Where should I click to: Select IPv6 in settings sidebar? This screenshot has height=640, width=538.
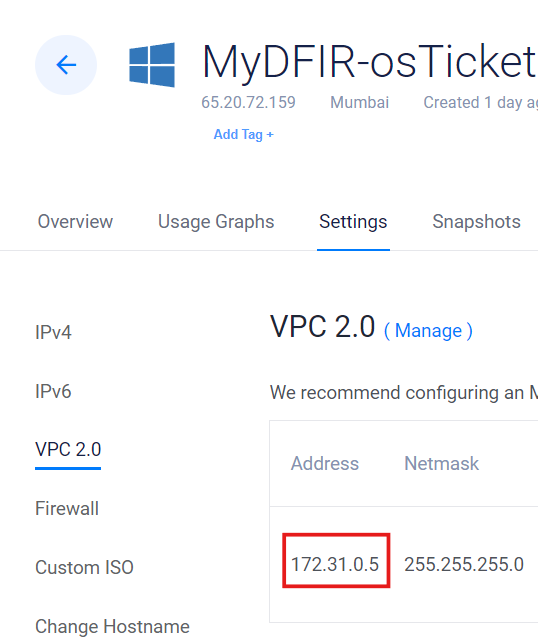pyautogui.click(x=53, y=391)
